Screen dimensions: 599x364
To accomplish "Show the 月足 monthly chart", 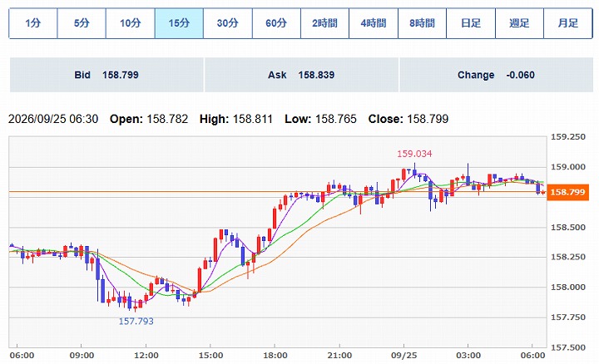I will 568,23.
